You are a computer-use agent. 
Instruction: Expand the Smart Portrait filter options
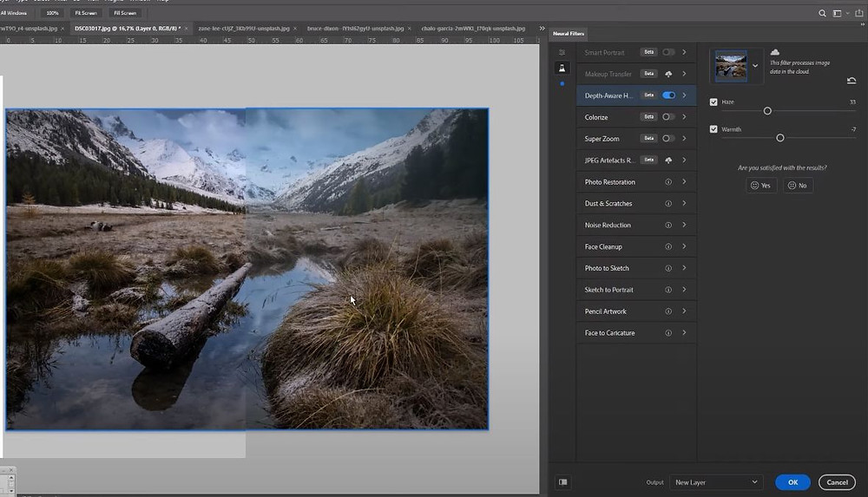[x=684, y=52]
